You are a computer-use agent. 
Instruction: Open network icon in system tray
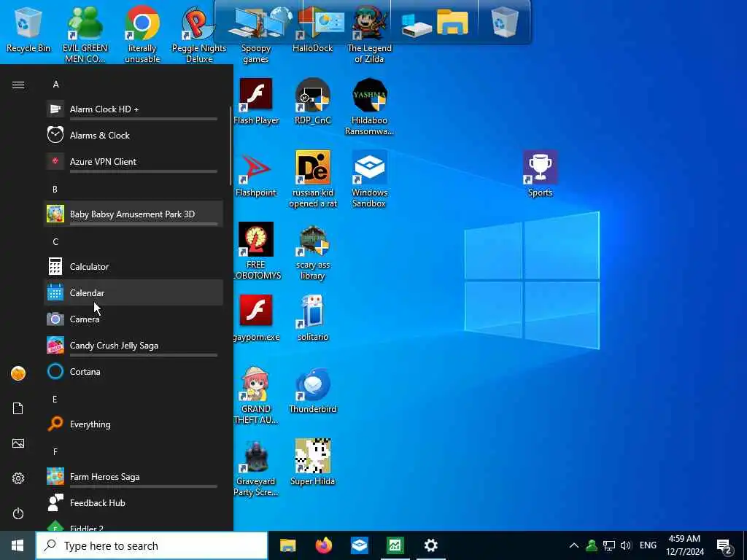(x=609, y=545)
